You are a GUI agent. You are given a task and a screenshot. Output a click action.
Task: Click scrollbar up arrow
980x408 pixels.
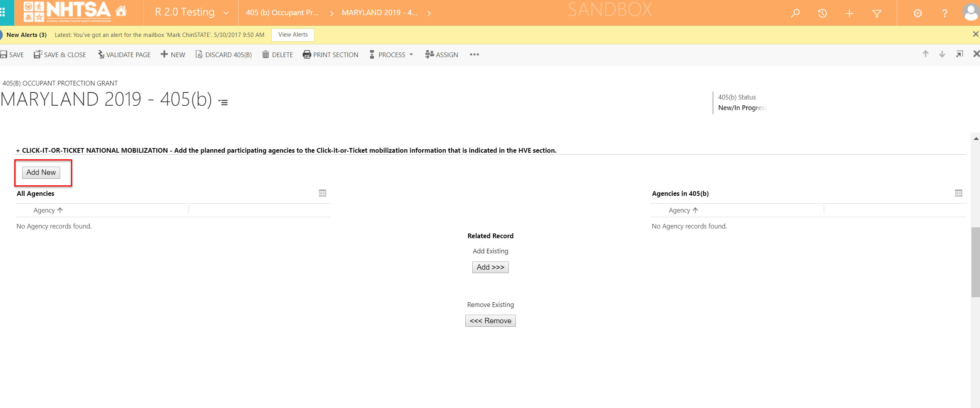[x=976, y=138]
